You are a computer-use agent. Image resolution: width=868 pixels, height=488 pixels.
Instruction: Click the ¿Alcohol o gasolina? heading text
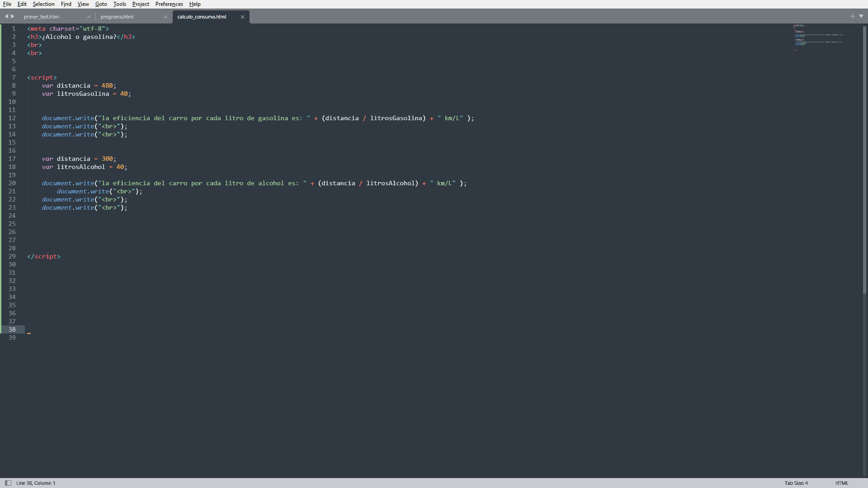click(79, 37)
